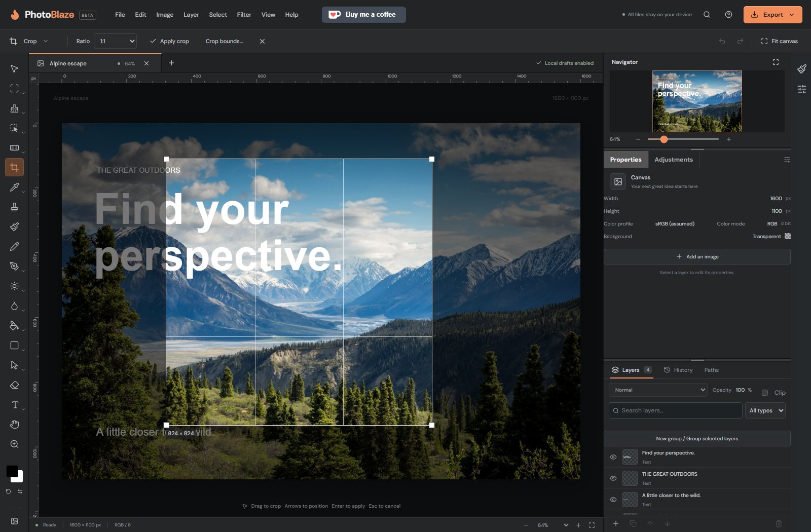Viewport: 811px width, 532px height.
Task: Undo using the toolbar arrow
Action: coord(722,41)
